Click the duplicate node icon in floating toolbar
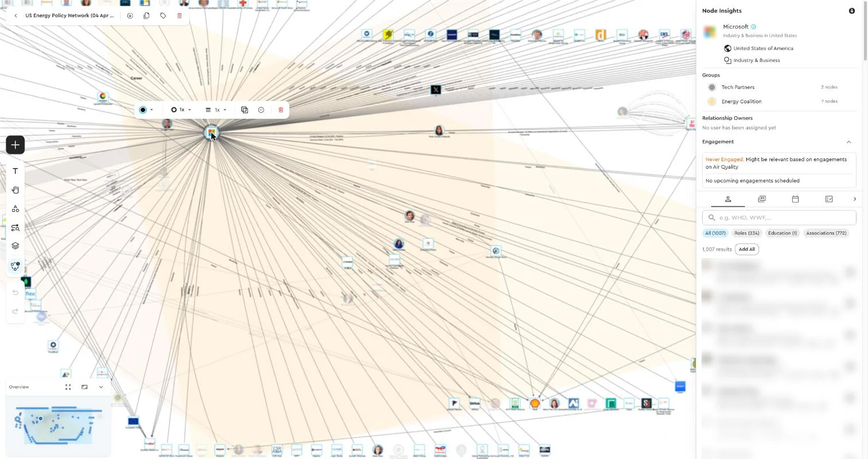Screen dimensions: 868x459 pos(245,110)
